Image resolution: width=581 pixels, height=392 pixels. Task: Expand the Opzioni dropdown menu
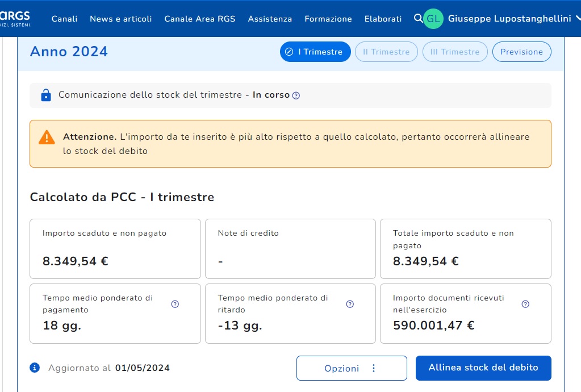(352, 368)
